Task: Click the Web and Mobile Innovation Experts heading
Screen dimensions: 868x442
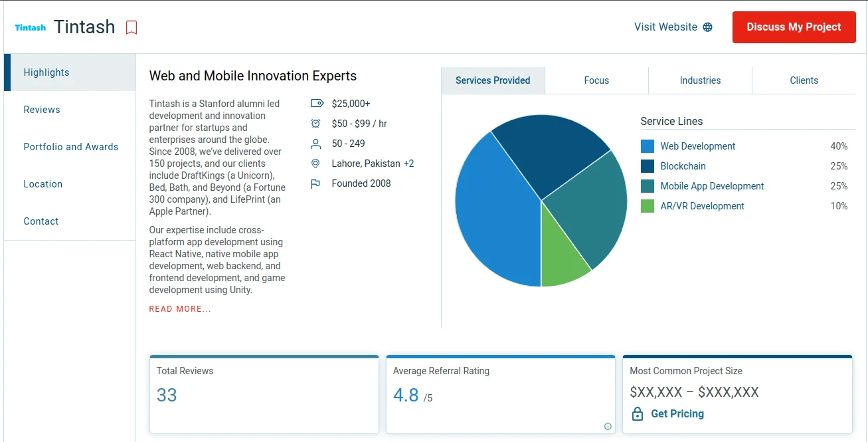Action: [x=253, y=76]
